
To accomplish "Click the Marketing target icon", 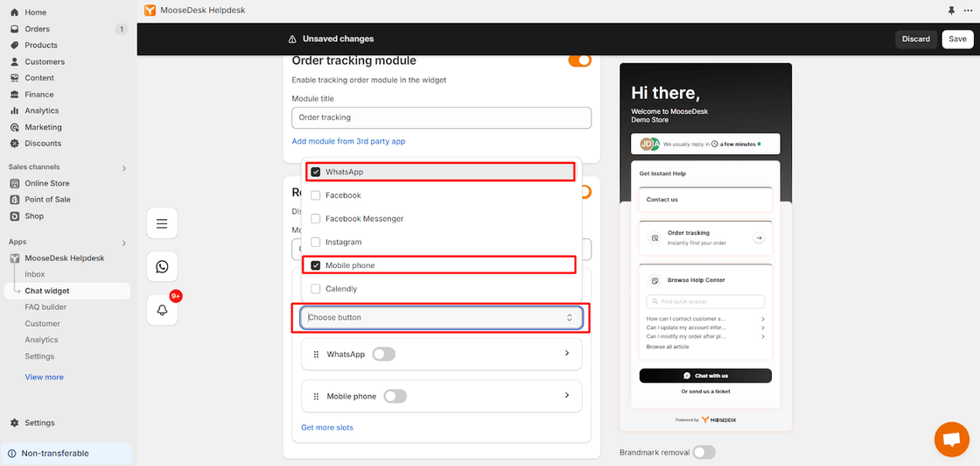I will (14, 127).
